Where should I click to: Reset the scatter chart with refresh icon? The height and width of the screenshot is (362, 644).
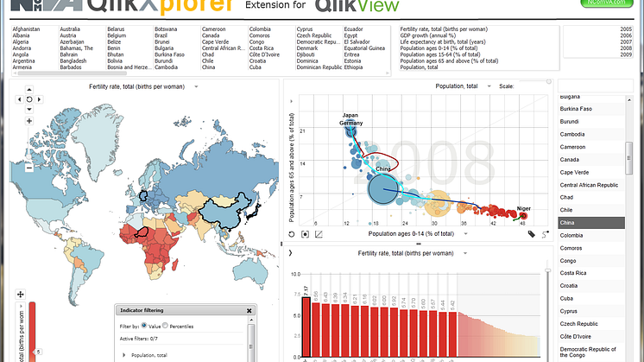click(x=292, y=233)
